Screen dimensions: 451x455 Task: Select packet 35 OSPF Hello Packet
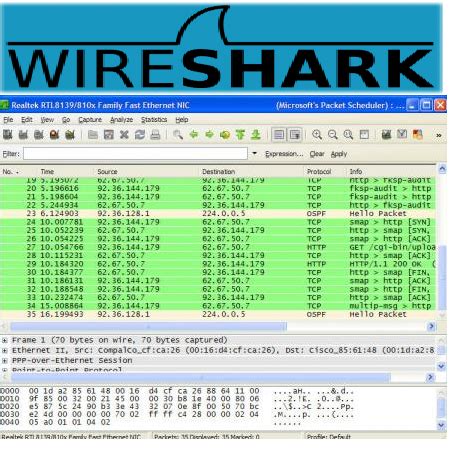[217, 314]
